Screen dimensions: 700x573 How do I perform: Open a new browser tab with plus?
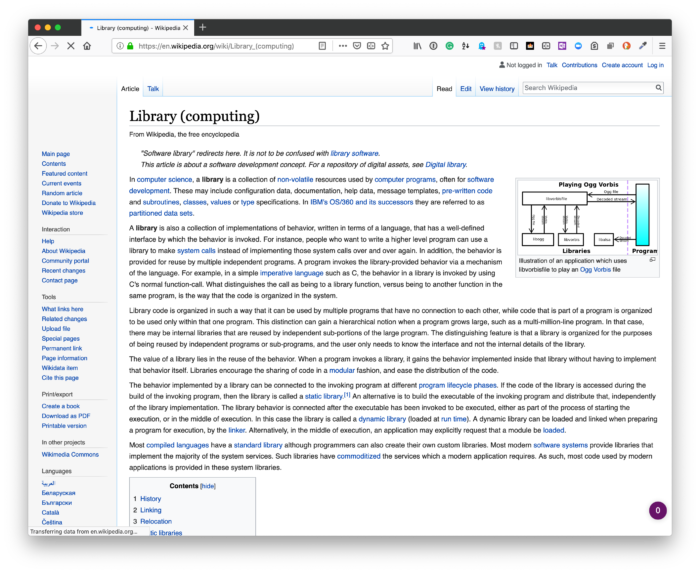[x=203, y=28]
